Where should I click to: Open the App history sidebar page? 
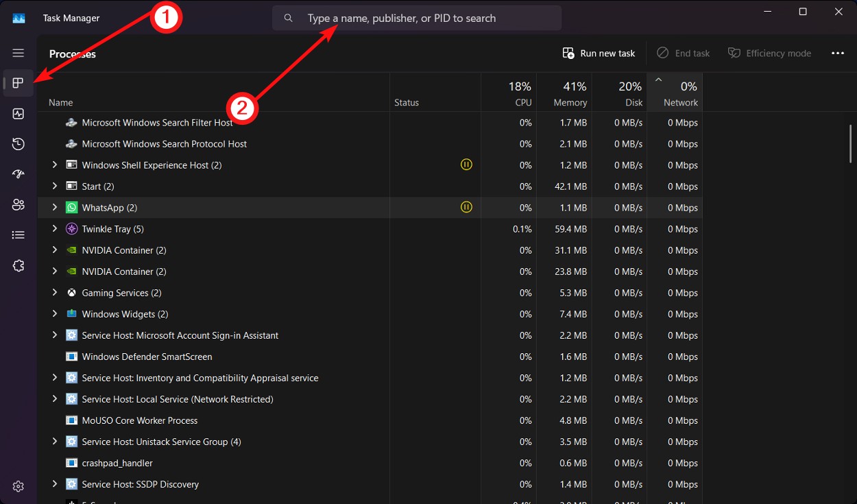coord(18,144)
